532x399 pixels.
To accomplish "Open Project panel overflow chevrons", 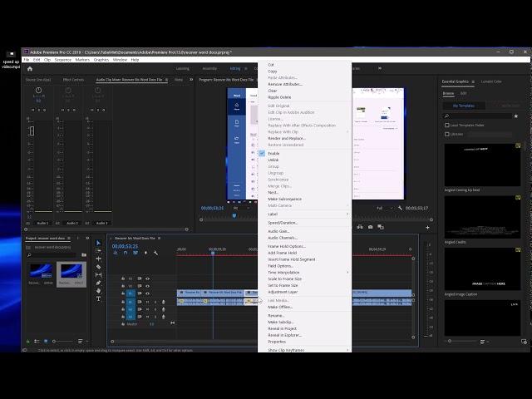I will pyautogui.click(x=87, y=239).
